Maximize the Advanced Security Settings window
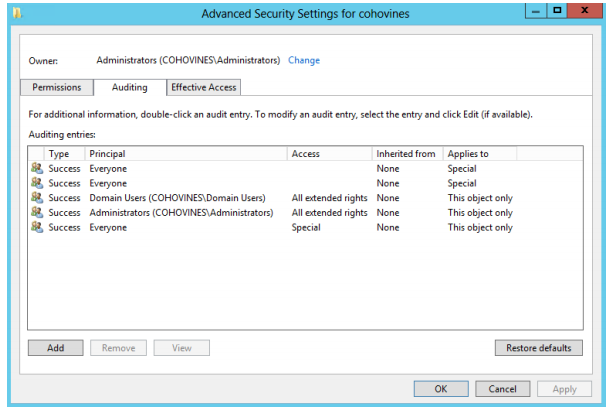Image resolution: width=611 pixels, height=409 pixels. coord(557,11)
